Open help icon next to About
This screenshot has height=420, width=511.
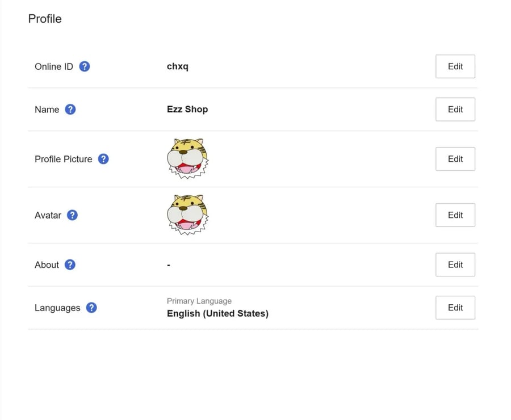pyautogui.click(x=70, y=264)
